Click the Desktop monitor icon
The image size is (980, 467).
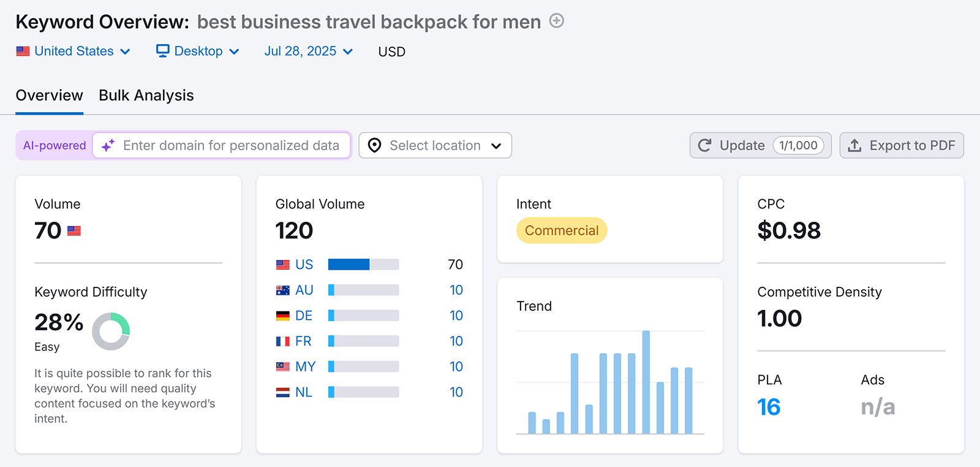162,51
